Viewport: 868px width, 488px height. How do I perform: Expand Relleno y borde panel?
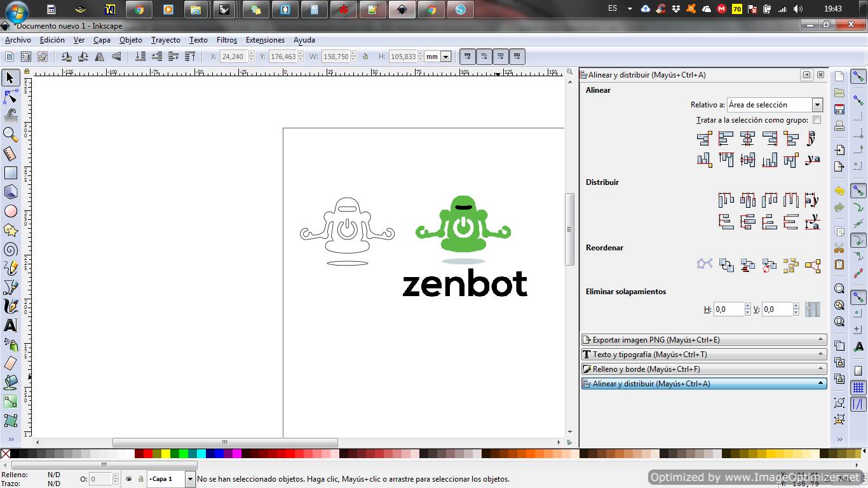pyautogui.click(x=704, y=369)
